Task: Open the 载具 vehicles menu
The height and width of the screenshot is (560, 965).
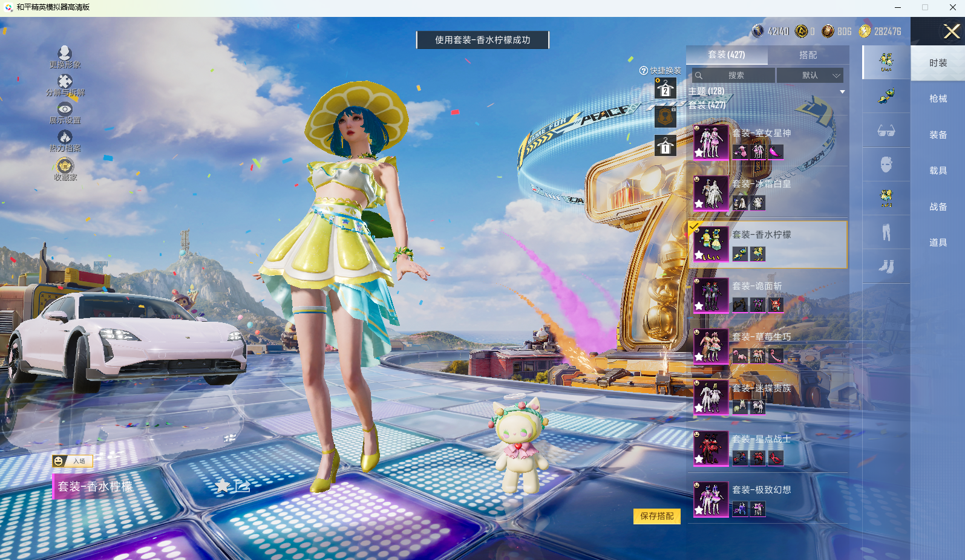Action: click(x=938, y=171)
